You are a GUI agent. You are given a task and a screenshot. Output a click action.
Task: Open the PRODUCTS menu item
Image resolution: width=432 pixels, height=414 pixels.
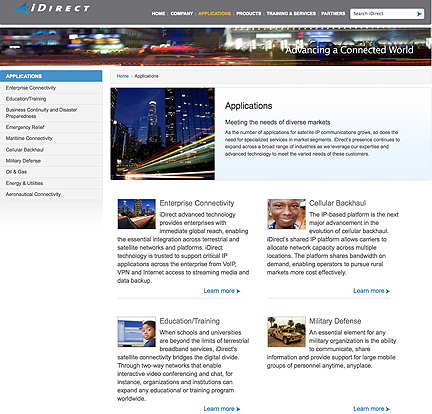tap(249, 14)
